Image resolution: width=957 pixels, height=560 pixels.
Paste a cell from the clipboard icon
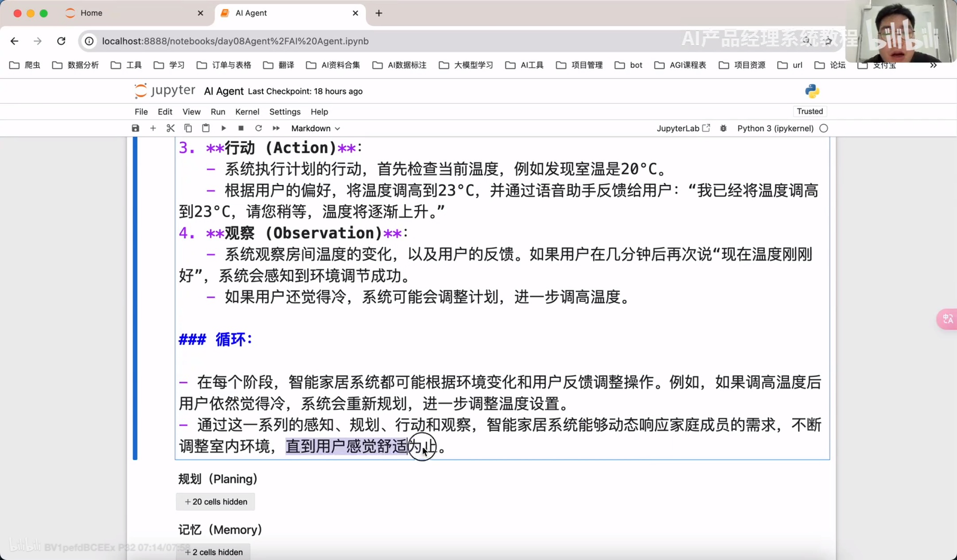[x=206, y=128]
